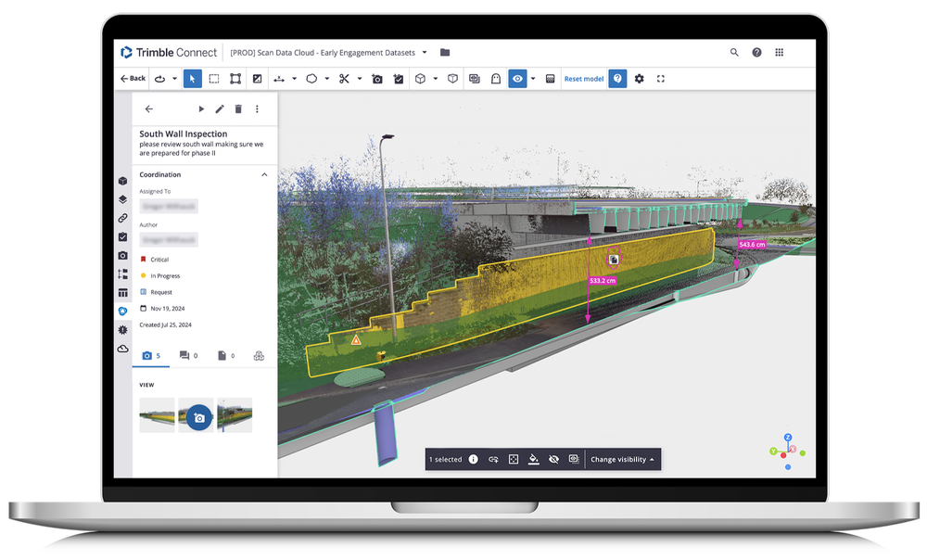Viewport: 927px width, 560px height.
Task: Select the arrow selection tool
Action: click(x=192, y=79)
